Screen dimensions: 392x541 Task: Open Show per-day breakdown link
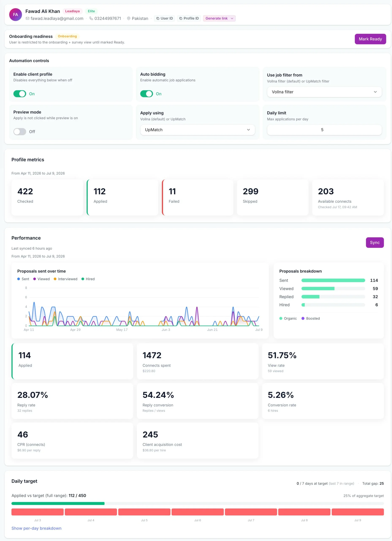click(x=37, y=528)
